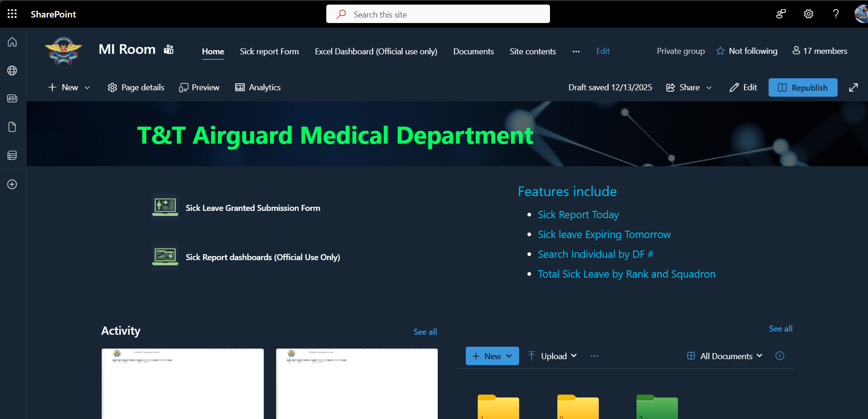This screenshot has height=419, width=868.
Task: Click the Sick Leave Granted form icon
Action: coord(165,207)
